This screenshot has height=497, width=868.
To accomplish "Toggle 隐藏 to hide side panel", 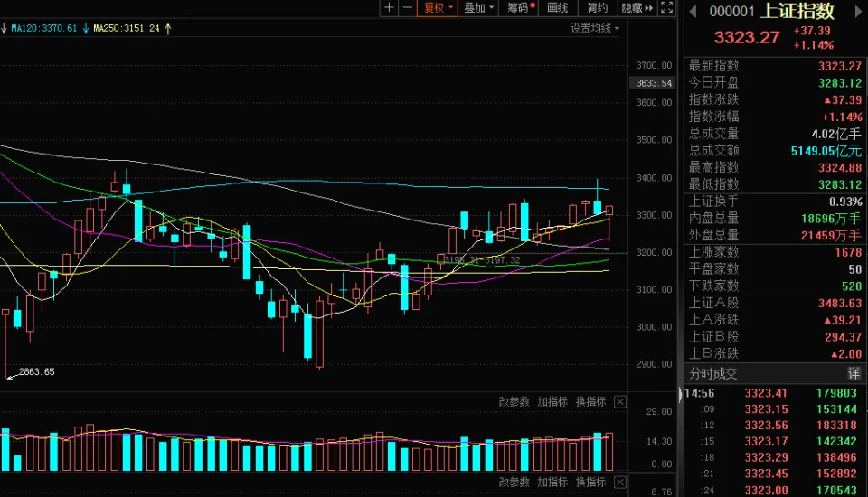I will [637, 8].
